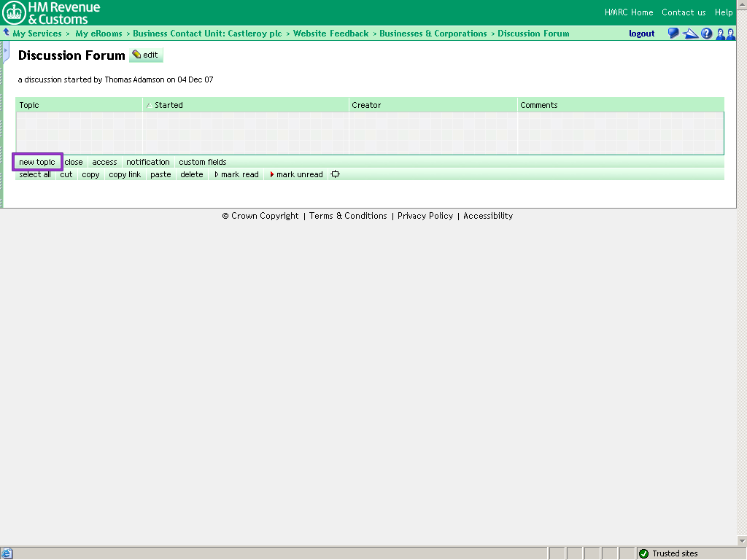Open the notification toolbar menu
This screenshot has height=560, width=747.
point(148,162)
